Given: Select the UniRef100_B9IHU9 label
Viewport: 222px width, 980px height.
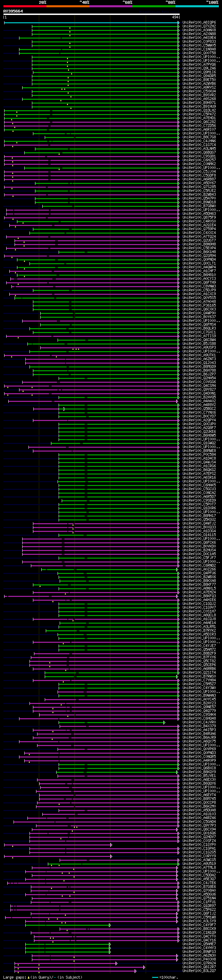Looking at the screenshot, I should click(x=199, y=106).
